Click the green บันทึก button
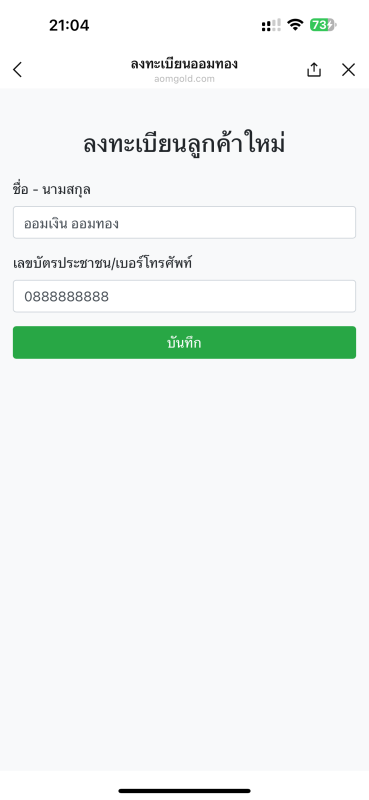The image size is (369, 800). (x=184, y=342)
